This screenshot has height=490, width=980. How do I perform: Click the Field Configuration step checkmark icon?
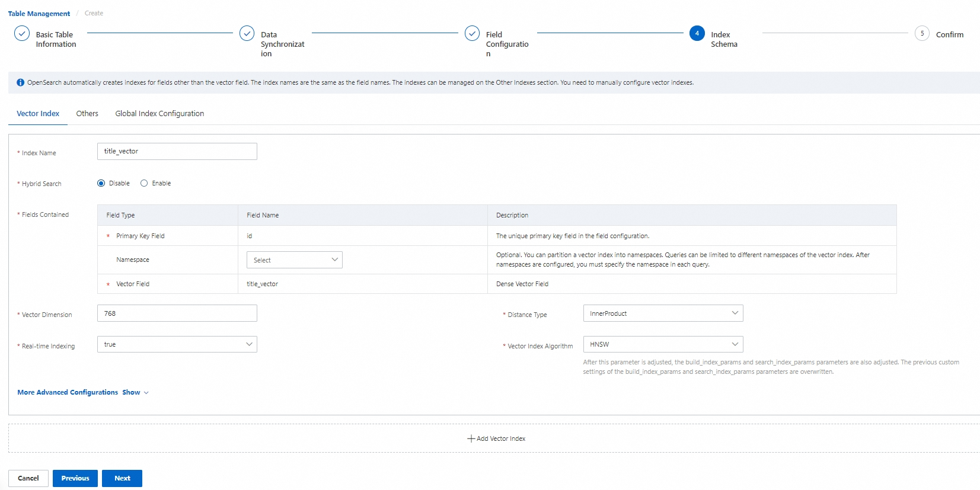click(472, 33)
